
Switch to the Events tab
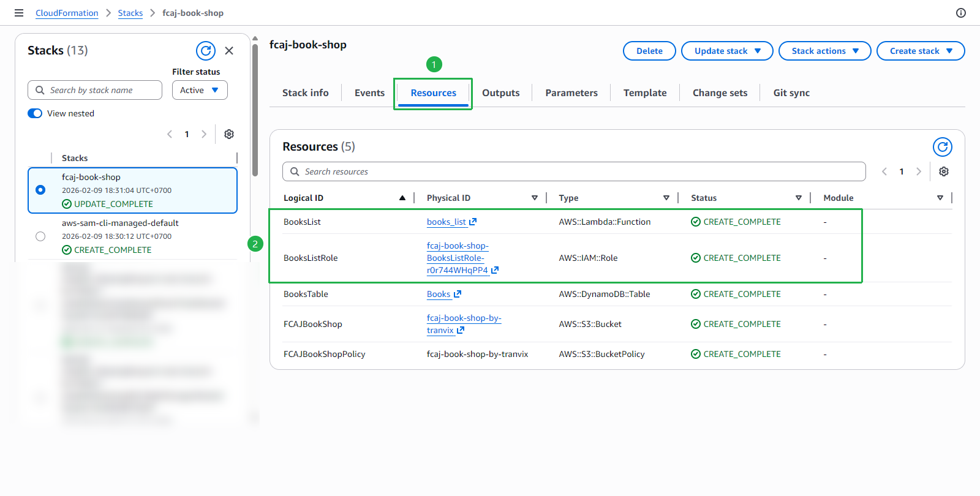369,93
